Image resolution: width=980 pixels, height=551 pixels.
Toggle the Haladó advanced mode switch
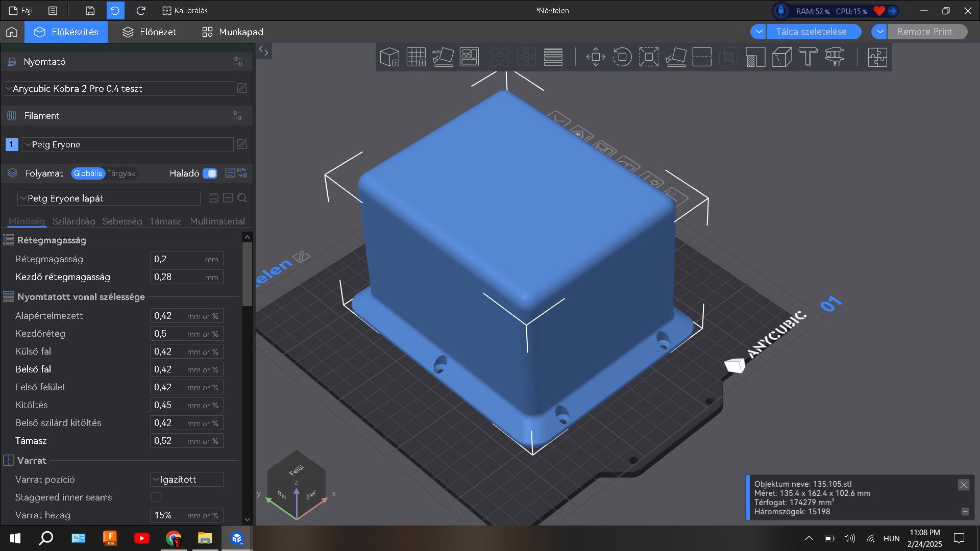click(x=210, y=173)
